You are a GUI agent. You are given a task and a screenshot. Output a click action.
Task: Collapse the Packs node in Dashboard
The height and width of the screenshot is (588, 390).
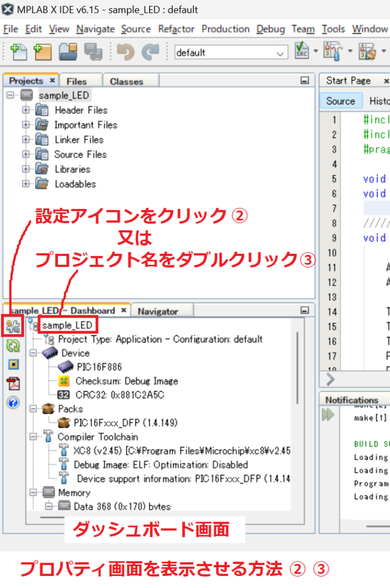33,409
